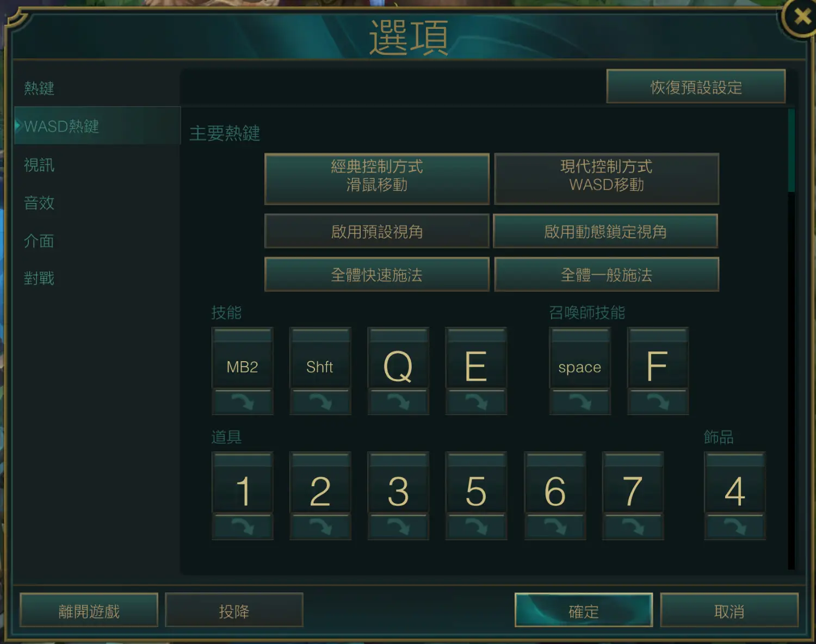Click the curved arrow under the Shft key
The width and height of the screenshot is (816, 644).
coord(320,403)
